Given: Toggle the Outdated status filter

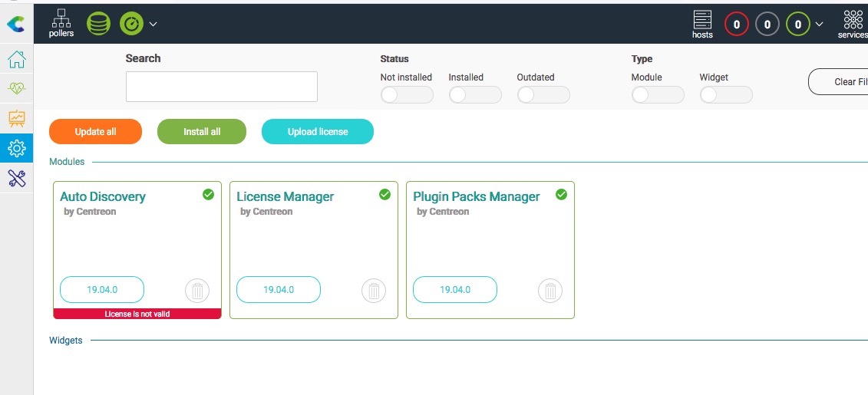Looking at the screenshot, I should 543,94.
